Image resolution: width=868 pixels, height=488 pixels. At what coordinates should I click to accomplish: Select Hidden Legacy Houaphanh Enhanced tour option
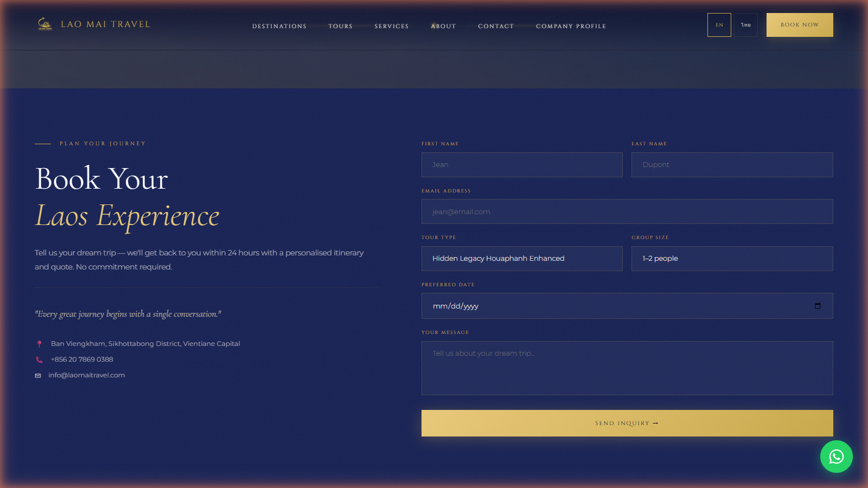point(498,259)
